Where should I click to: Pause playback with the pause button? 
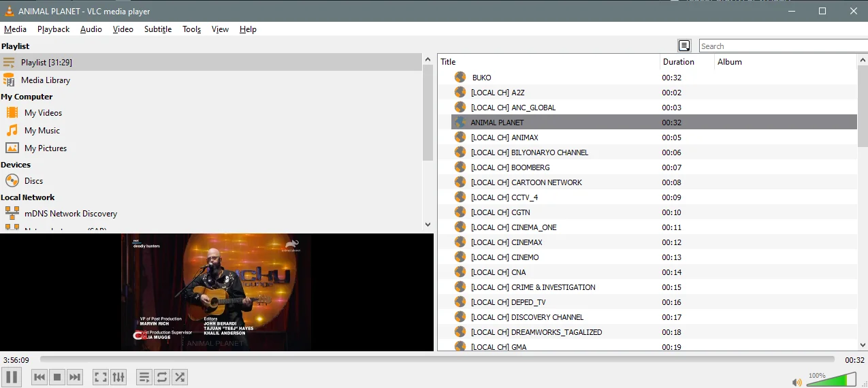pyautogui.click(x=12, y=376)
